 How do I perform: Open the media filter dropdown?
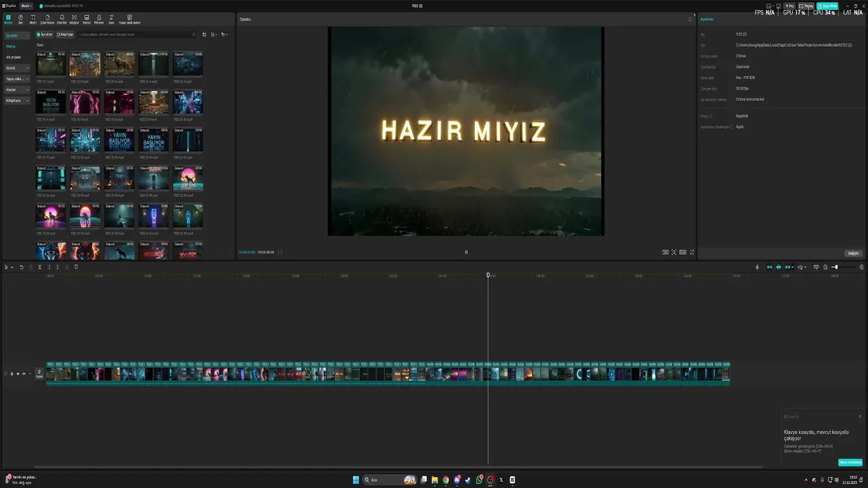pyautogui.click(x=224, y=35)
